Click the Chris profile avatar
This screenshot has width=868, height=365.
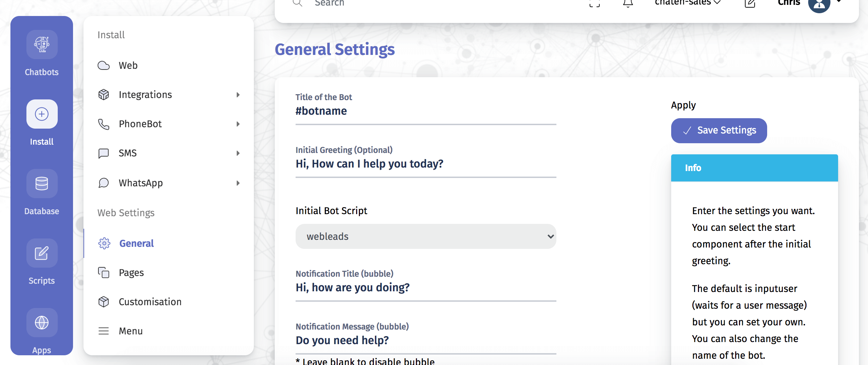pyautogui.click(x=819, y=5)
